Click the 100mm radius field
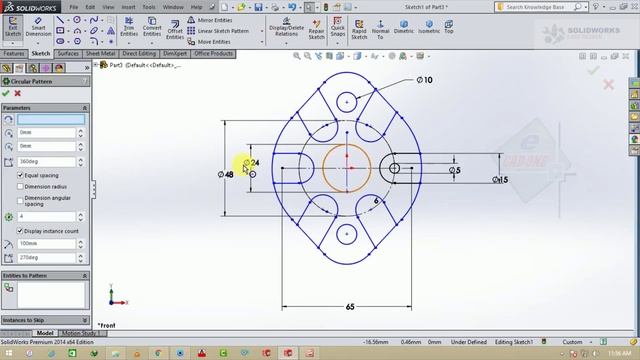This screenshot has width=640, height=360. click(47, 243)
